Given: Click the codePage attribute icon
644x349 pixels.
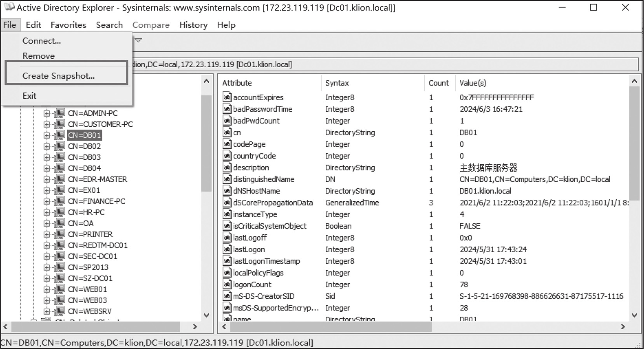Looking at the screenshot, I should tap(227, 144).
